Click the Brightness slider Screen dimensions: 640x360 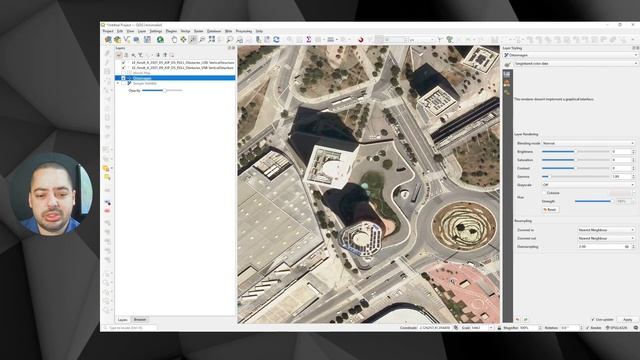point(576,151)
